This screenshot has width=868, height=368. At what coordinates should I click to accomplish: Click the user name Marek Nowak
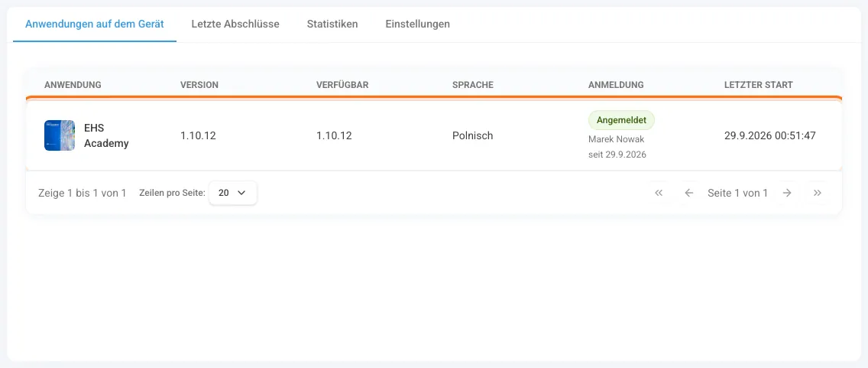click(x=616, y=139)
